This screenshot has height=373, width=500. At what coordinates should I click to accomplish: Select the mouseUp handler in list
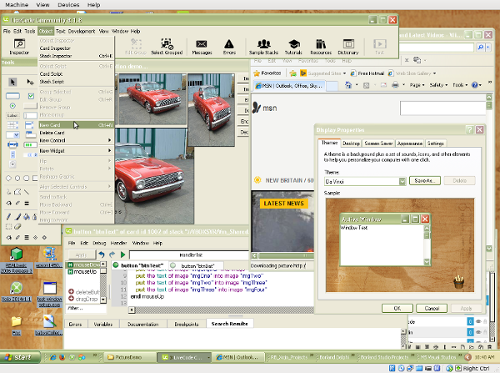[x=83, y=272]
